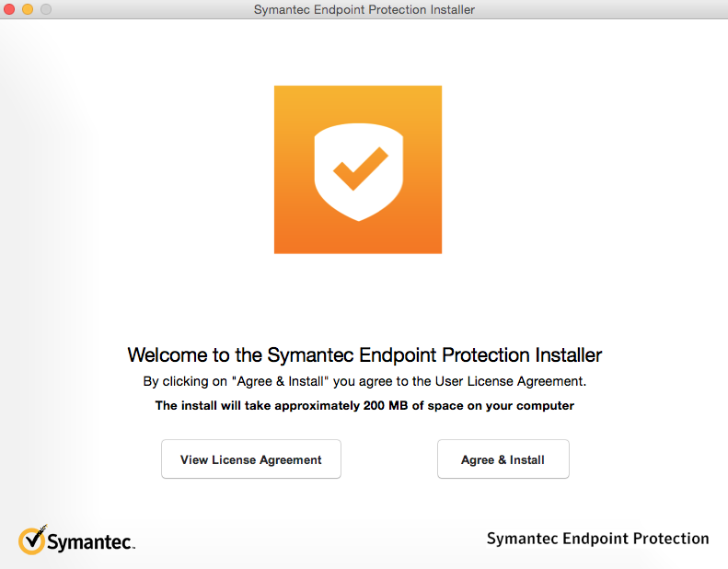Click the Symantec yellow circle checkmark logo
The width and height of the screenshot is (728, 569).
31,540
